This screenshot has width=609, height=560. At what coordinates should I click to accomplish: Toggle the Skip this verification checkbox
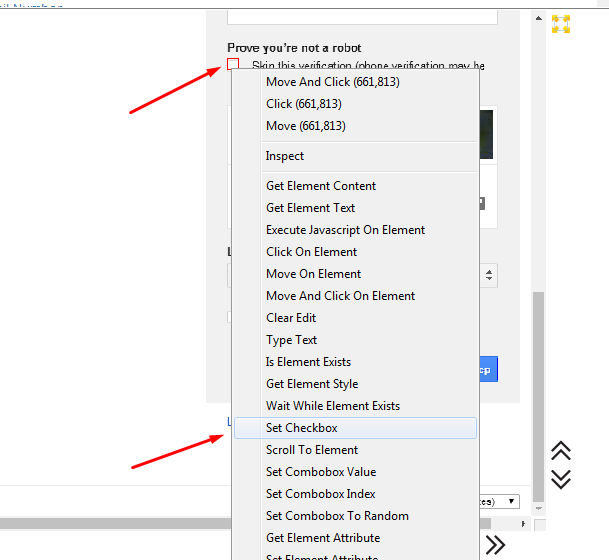(233, 65)
